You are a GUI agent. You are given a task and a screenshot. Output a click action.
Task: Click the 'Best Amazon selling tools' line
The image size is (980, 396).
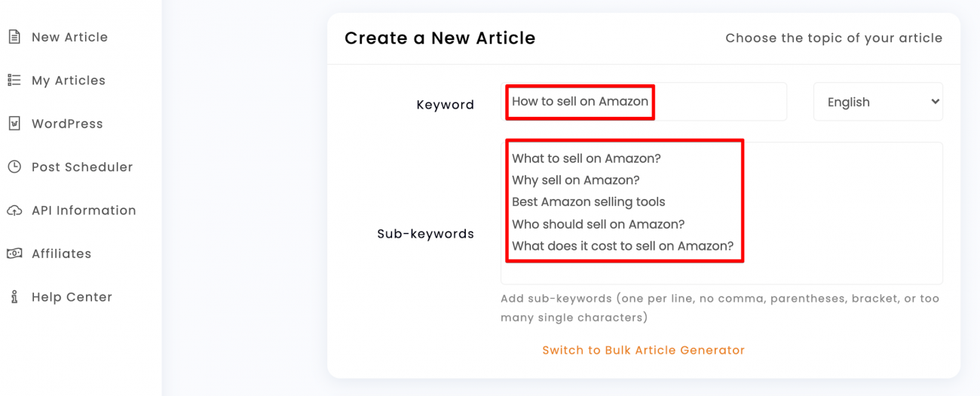click(589, 202)
